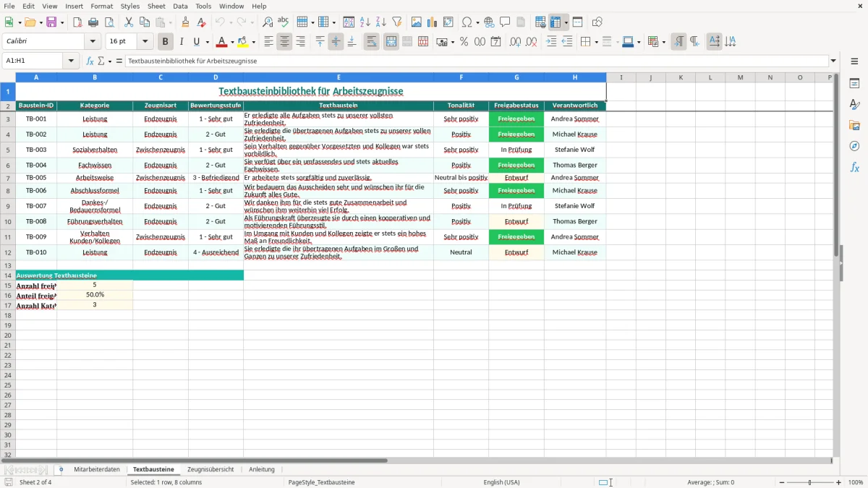Open a file with the Open icon

[30, 22]
